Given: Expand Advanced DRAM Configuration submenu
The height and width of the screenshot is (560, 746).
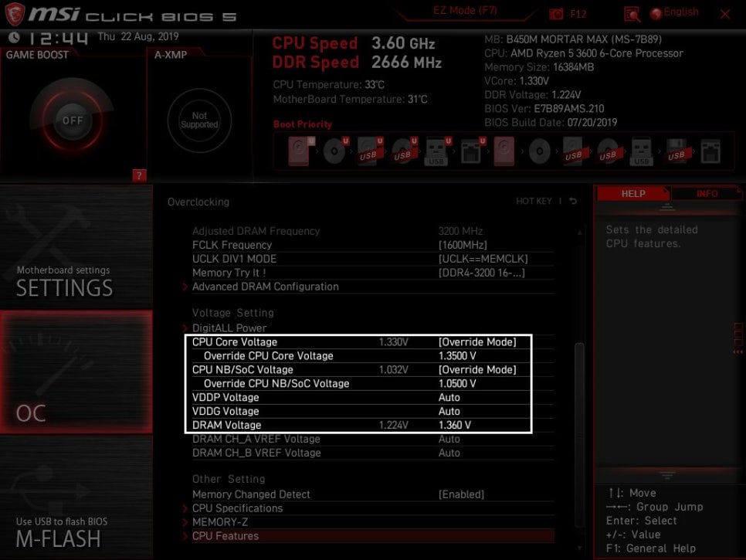Looking at the screenshot, I should 265,287.
